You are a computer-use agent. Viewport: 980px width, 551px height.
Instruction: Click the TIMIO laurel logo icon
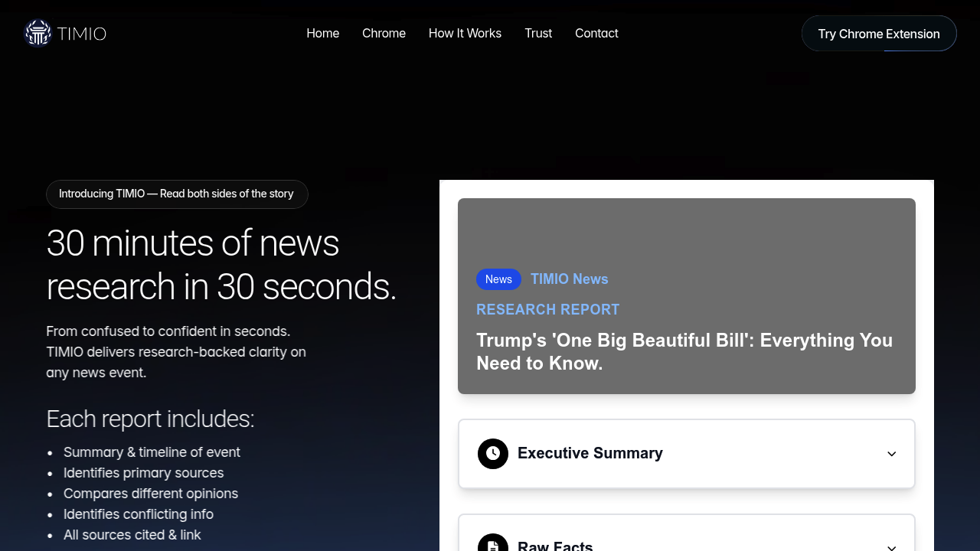(38, 32)
